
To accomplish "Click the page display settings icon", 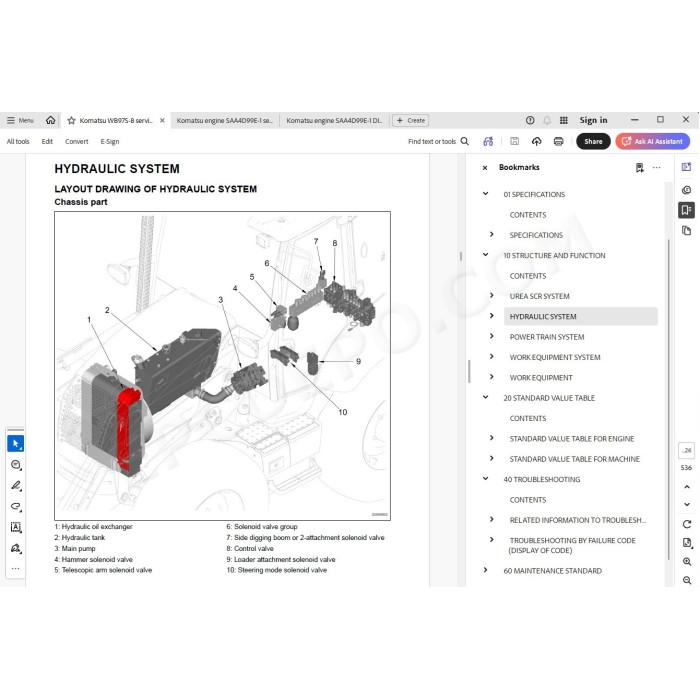I will pyautogui.click(x=687, y=543).
